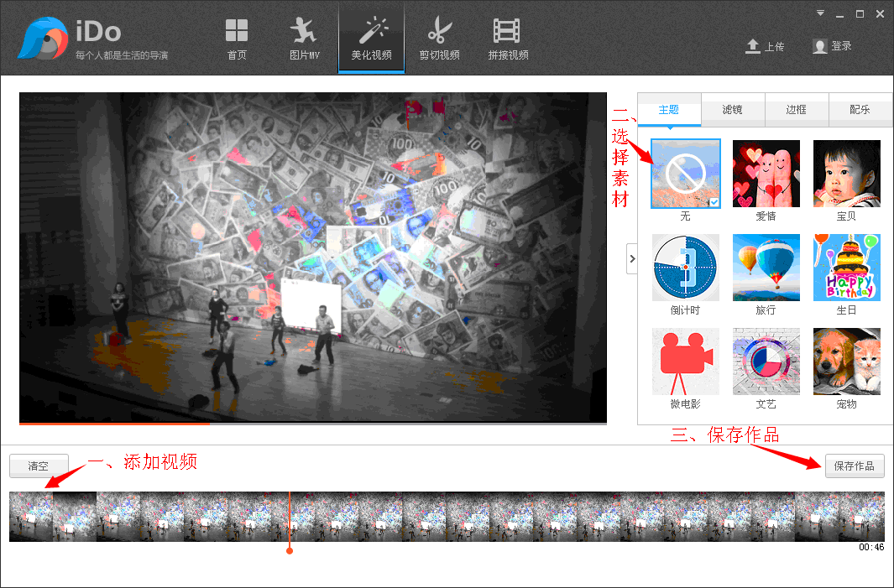Click the 上传 upload icon

(753, 48)
